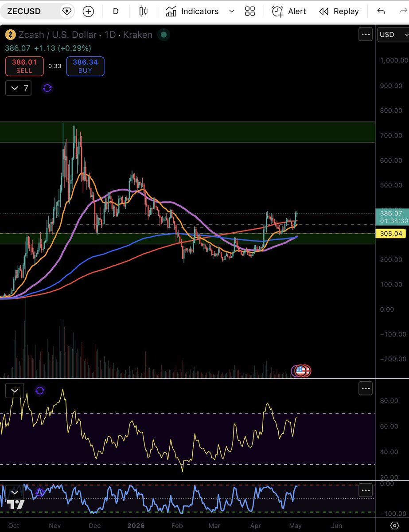Viewport: 409px width, 532px height.
Task: Click the purple refresh icon next to 7
Action: click(47, 88)
